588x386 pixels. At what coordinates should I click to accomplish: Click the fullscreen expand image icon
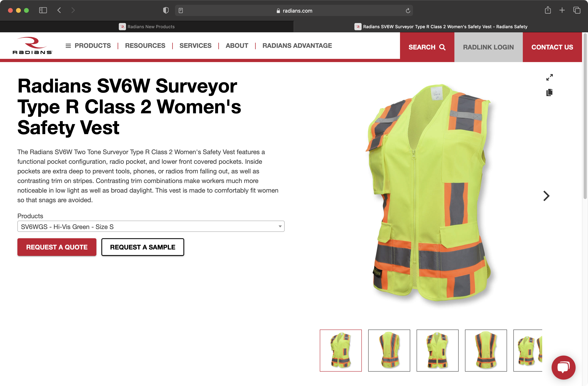(x=549, y=77)
